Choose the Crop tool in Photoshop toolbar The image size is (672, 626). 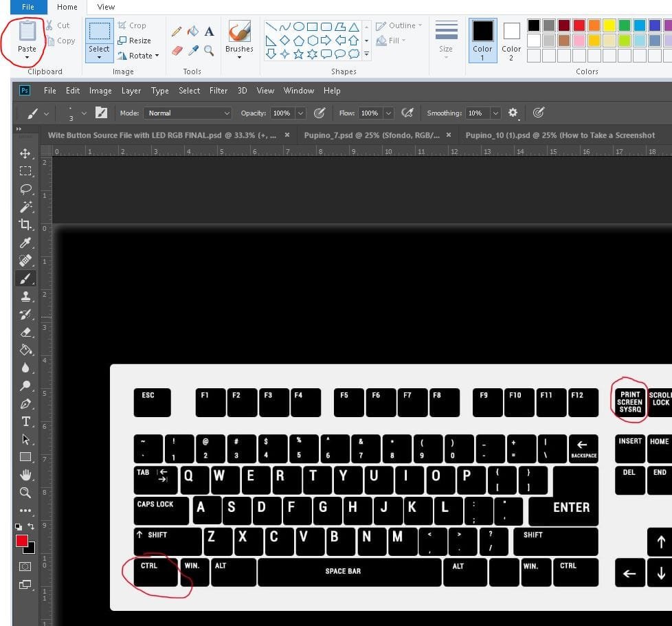click(25, 225)
